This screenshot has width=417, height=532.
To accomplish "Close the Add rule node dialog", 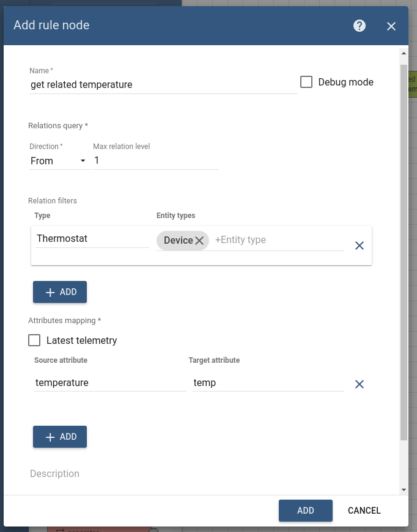I will click(x=391, y=26).
